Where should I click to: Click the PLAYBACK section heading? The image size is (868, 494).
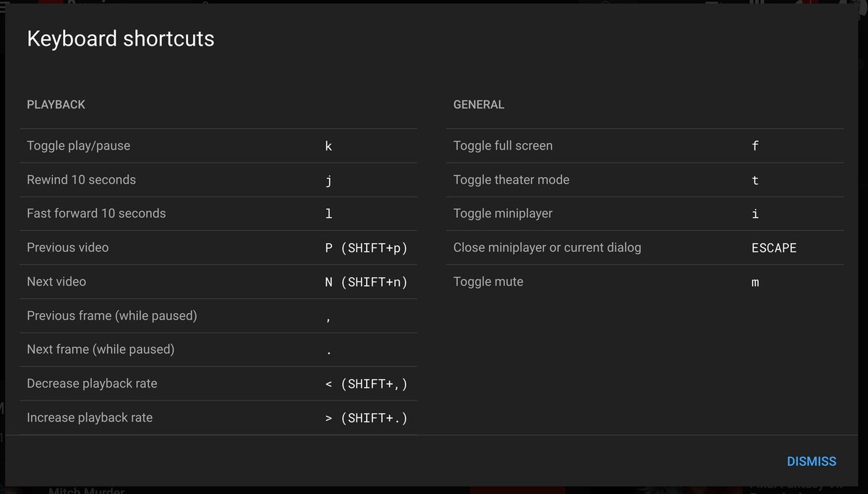point(56,105)
